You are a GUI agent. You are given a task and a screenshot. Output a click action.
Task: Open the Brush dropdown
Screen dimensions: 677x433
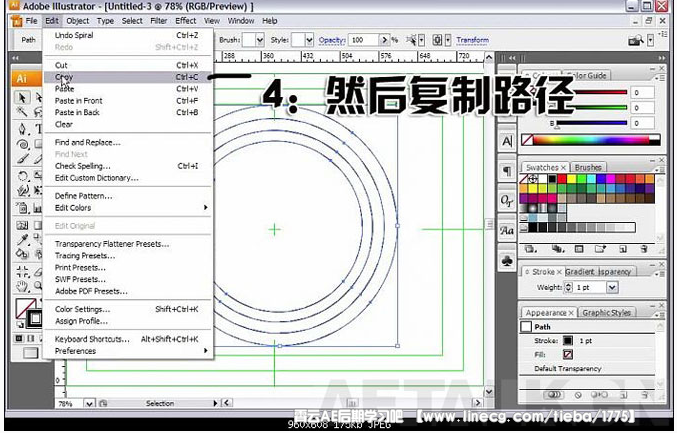pyautogui.click(x=259, y=40)
